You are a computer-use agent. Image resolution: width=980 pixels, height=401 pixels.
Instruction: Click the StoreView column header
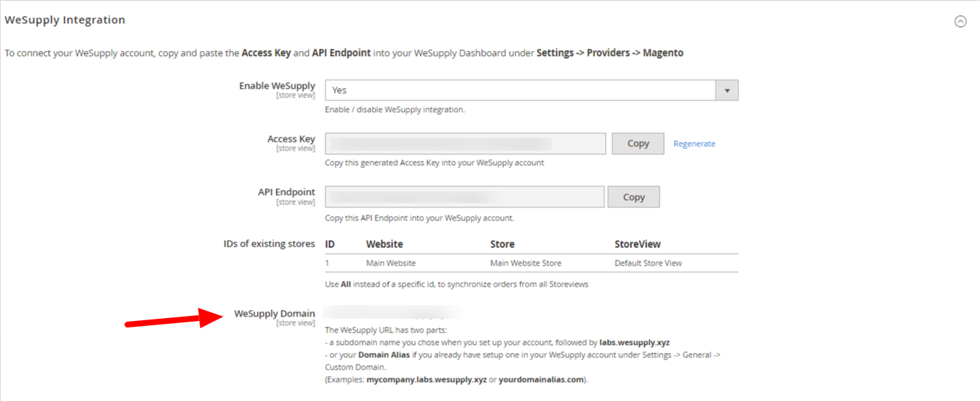pyautogui.click(x=638, y=245)
